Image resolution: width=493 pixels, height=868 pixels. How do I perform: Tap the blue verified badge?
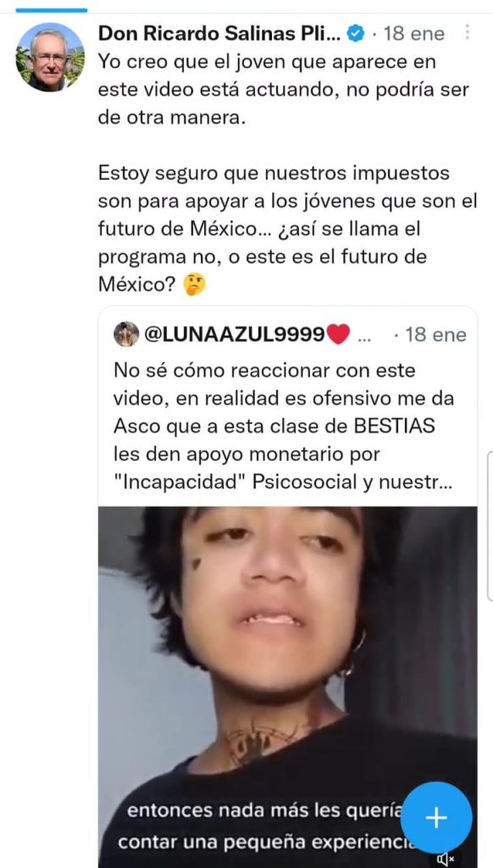click(355, 34)
